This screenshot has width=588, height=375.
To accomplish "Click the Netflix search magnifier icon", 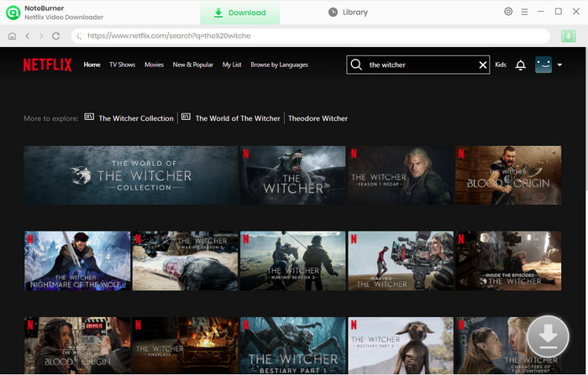I will (356, 65).
